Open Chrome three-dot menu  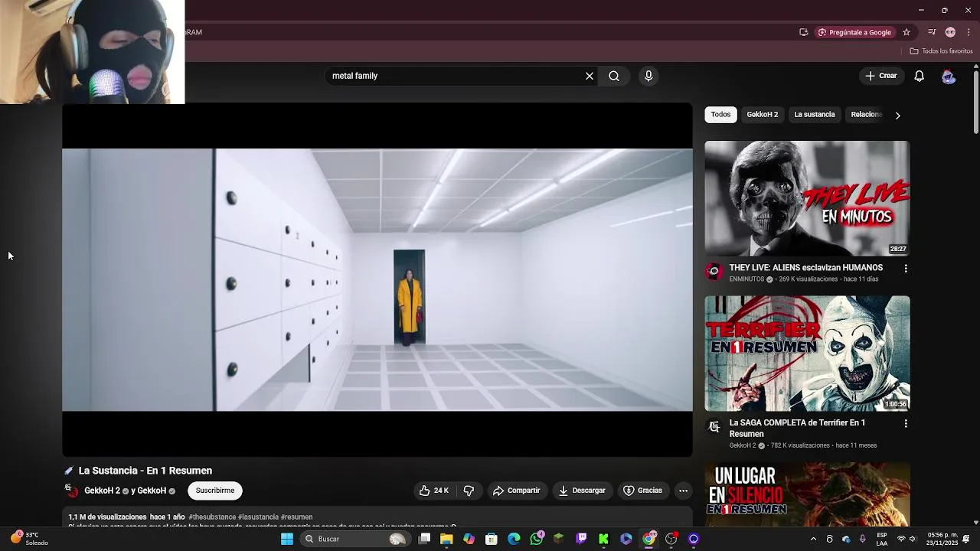pyautogui.click(x=969, y=32)
